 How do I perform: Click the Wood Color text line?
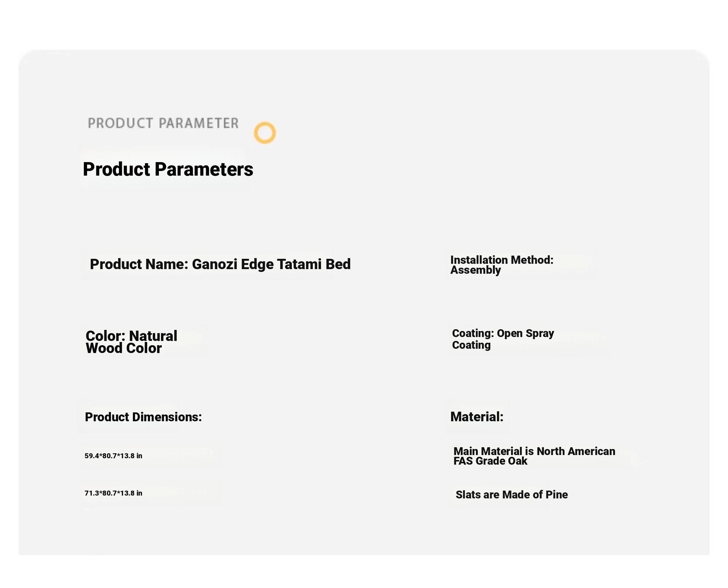(x=123, y=348)
